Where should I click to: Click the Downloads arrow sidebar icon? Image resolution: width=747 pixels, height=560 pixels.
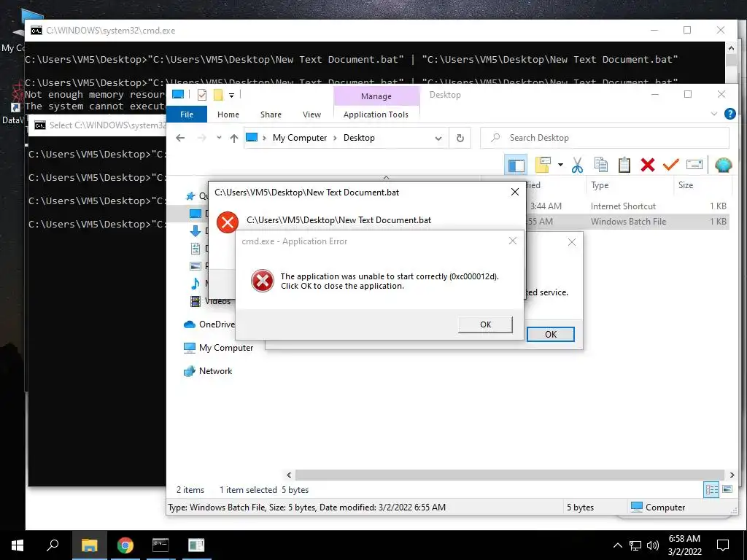(196, 231)
